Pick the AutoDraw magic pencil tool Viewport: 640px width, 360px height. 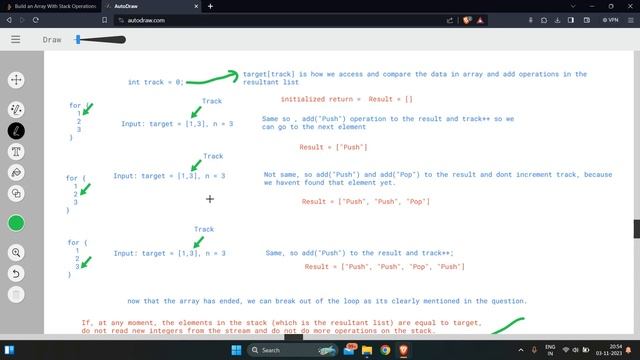coord(16,109)
